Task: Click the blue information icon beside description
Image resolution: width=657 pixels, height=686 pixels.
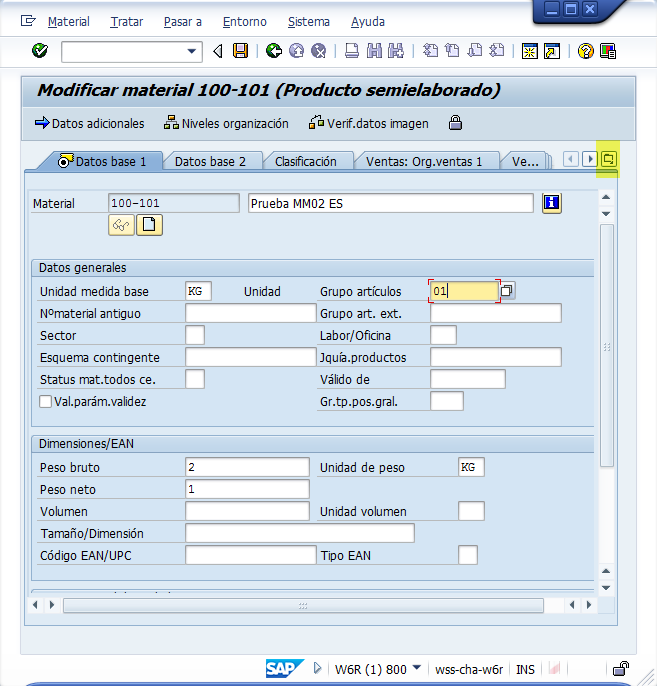Action: pyautogui.click(x=552, y=203)
